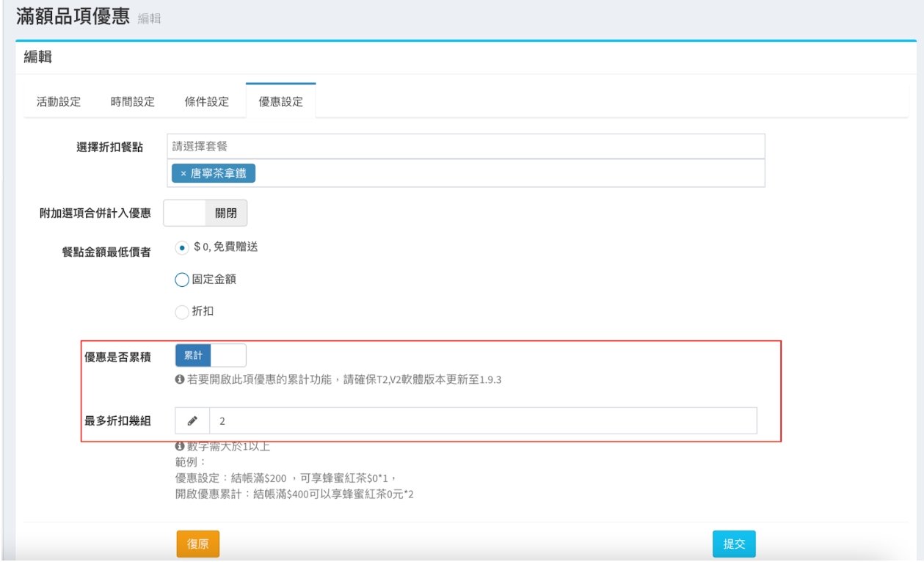Choose the 折扣 radio option
This screenshot has width=924, height=562.
[181, 312]
